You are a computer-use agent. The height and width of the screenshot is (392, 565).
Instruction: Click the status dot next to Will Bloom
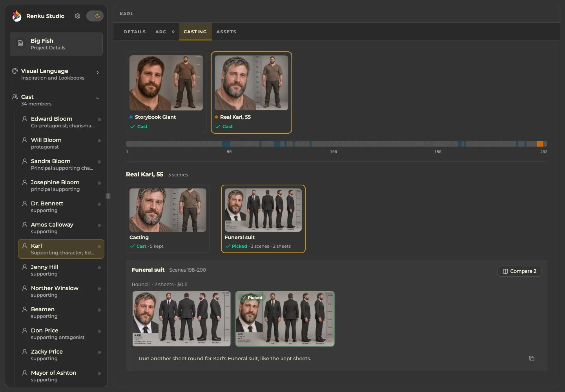pos(99,141)
